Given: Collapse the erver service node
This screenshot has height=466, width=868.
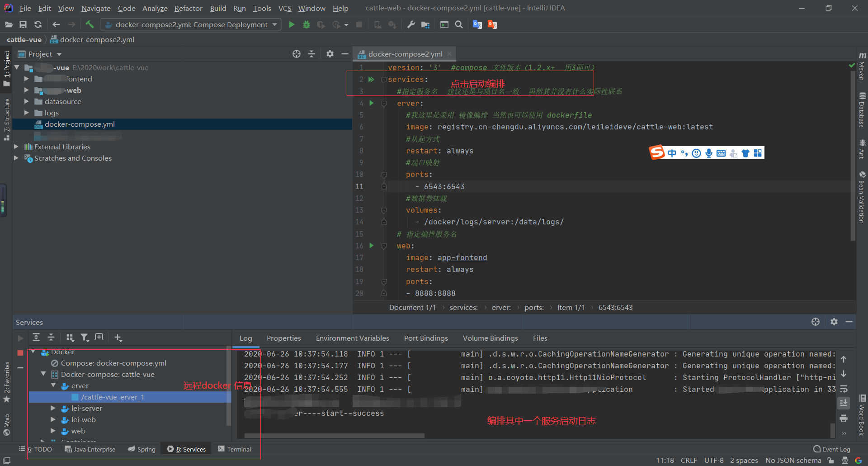Looking at the screenshot, I should pos(54,385).
